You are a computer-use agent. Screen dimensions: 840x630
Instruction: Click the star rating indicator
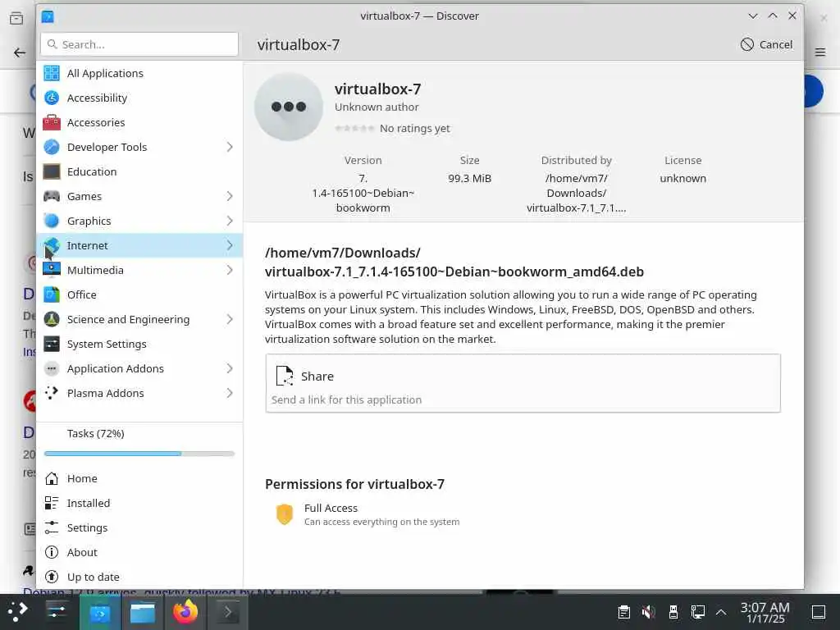[x=354, y=128]
